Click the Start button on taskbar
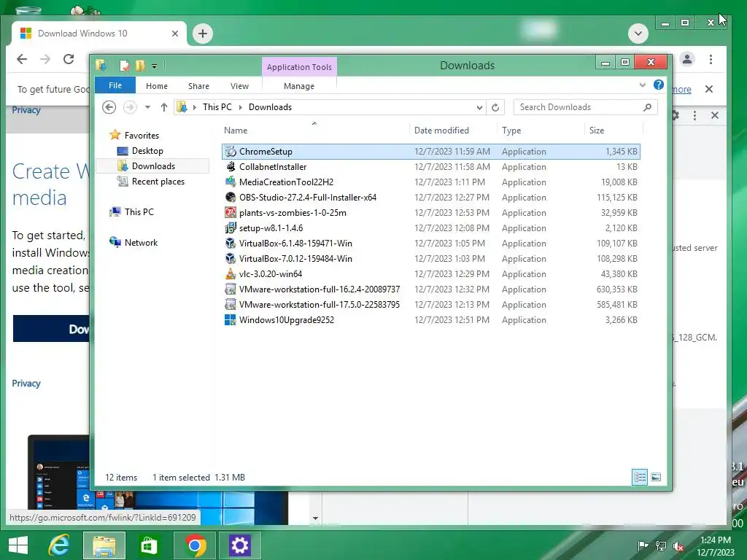The height and width of the screenshot is (560, 747). click(x=18, y=545)
